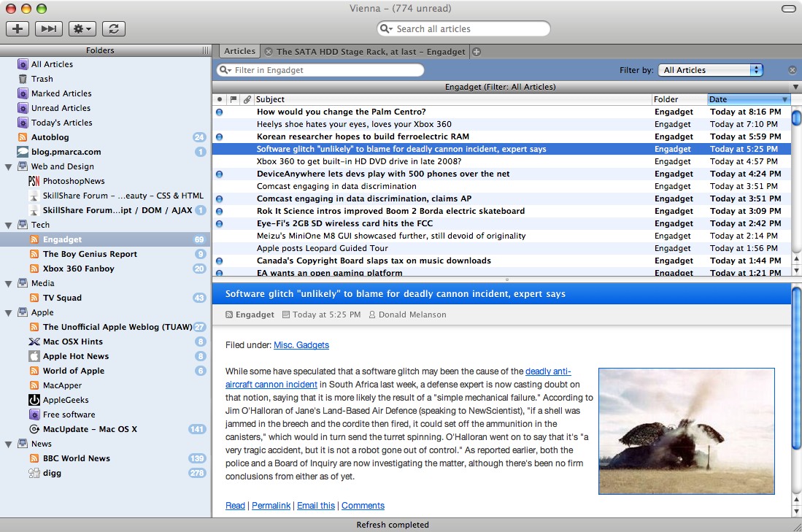Click the Filter in Engadget field
Screen dimensions: 802x532
(320, 70)
